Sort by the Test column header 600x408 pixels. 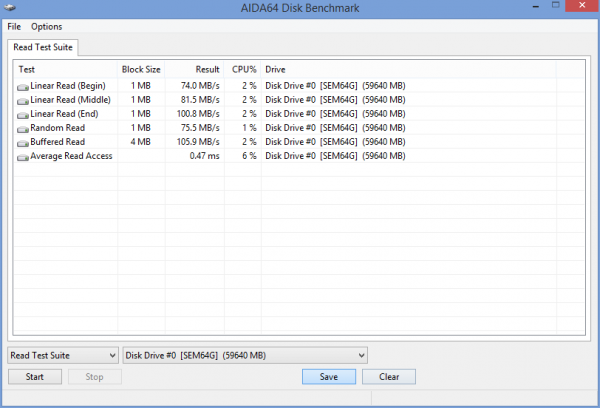pyautogui.click(x=65, y=69)
